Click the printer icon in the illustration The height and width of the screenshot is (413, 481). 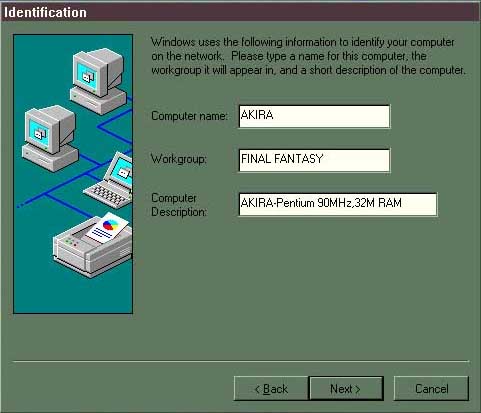[93, 245]
